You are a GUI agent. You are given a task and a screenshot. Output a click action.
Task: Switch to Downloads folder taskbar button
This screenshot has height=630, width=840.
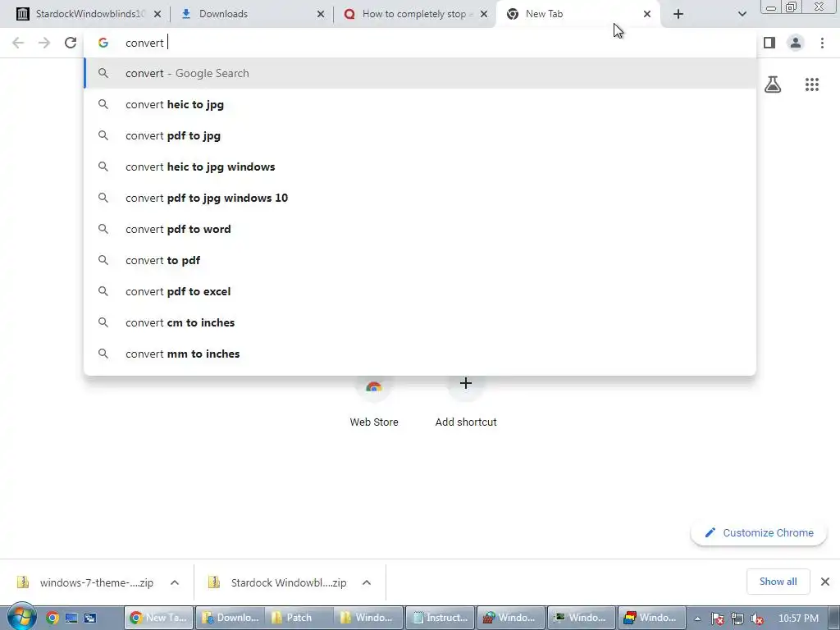click(x=230, y=618)
